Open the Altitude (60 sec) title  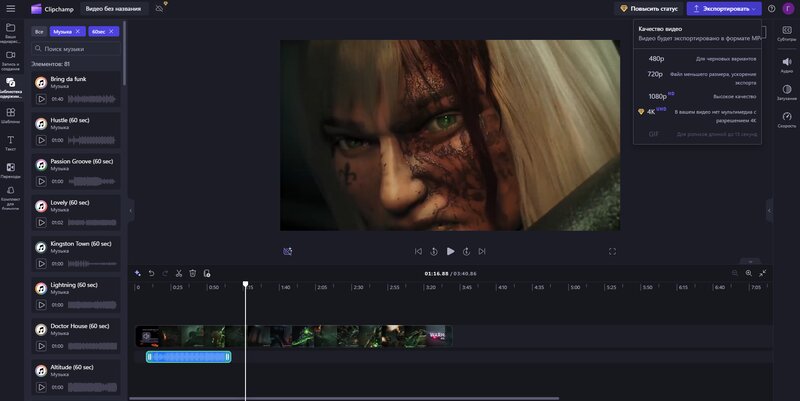pyautogui.click(x=72, y=367)
